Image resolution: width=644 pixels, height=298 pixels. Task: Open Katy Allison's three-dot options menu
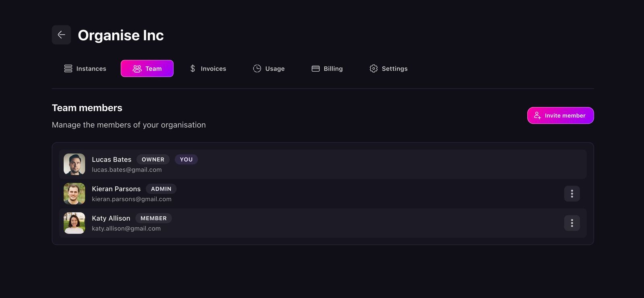(x=572, y=223)
